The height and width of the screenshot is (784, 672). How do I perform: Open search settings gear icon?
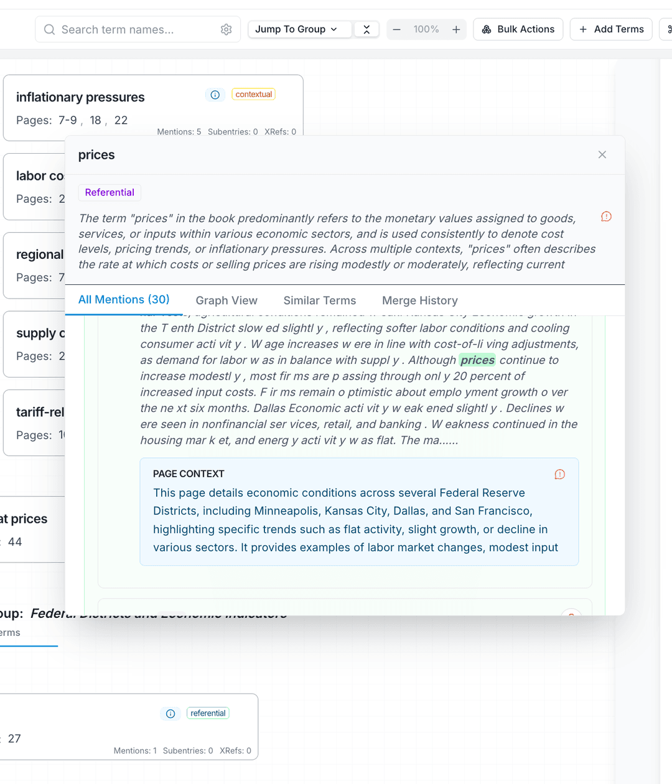click(226, 29)
